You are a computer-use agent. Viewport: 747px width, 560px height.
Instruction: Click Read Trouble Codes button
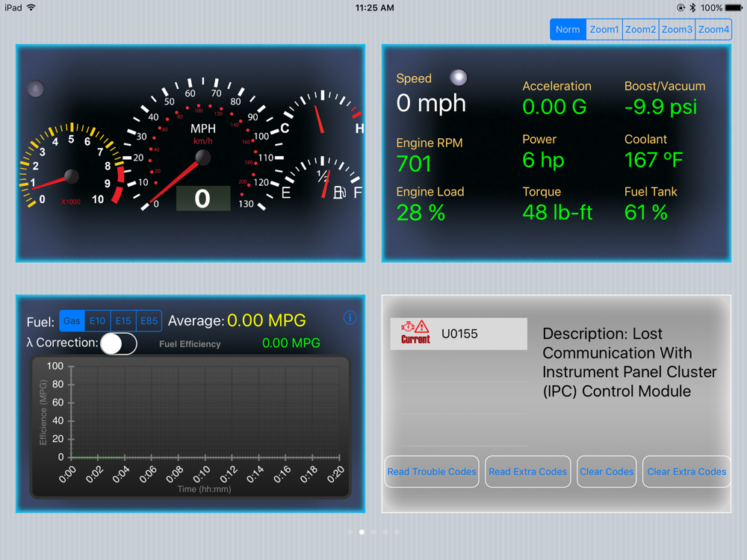point(432,471)
